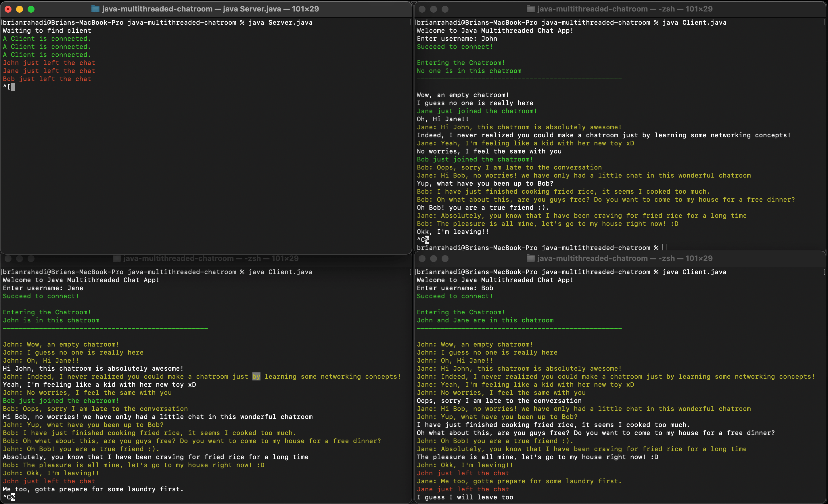Screen dimensions: 828x504
Task: Click folder icon in John's client title bar
Action: [530, 9]
